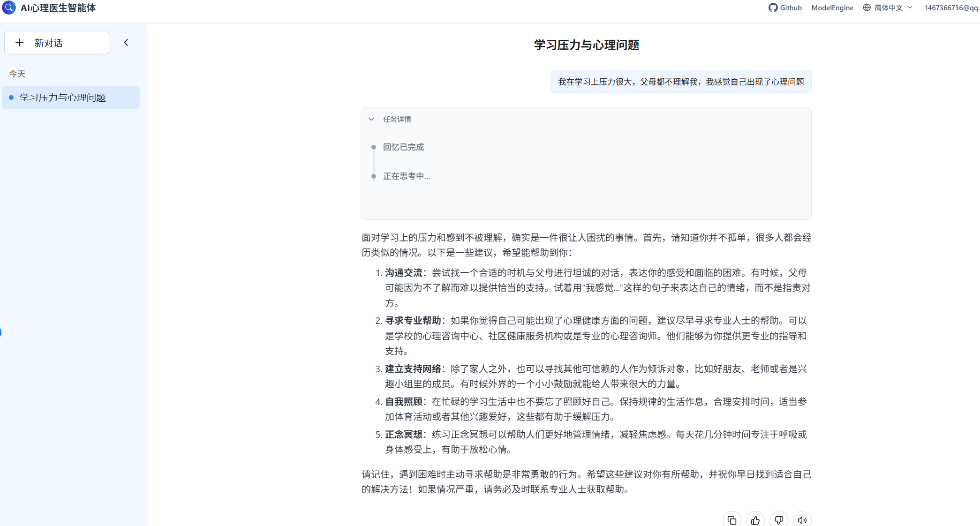Toggle the status dot next to the conversation
This screenshot has width=980, height=526.
(11, 98)
